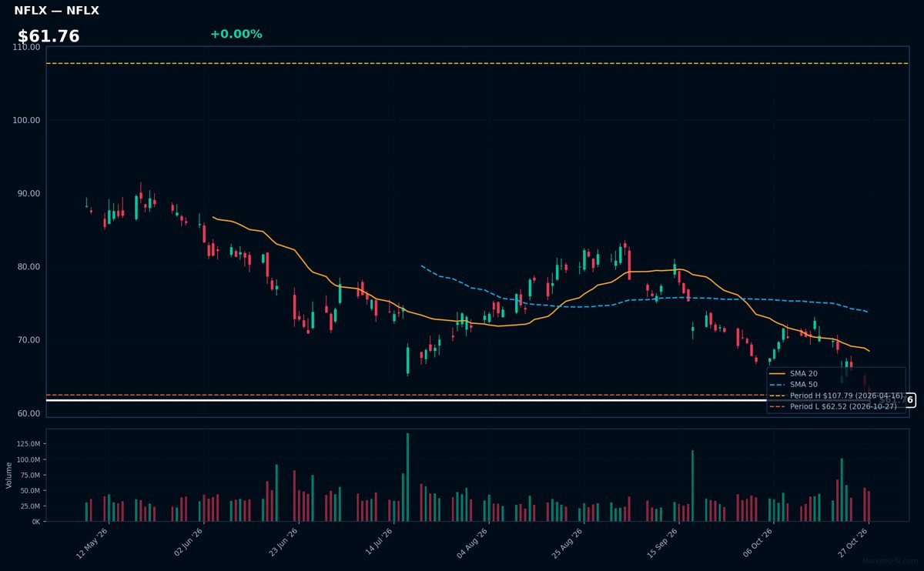Image resolution: width=924 pixels, height=571 pixels.
Task: Click the NFLX — NFLX chart title
Action: (56, 11)
